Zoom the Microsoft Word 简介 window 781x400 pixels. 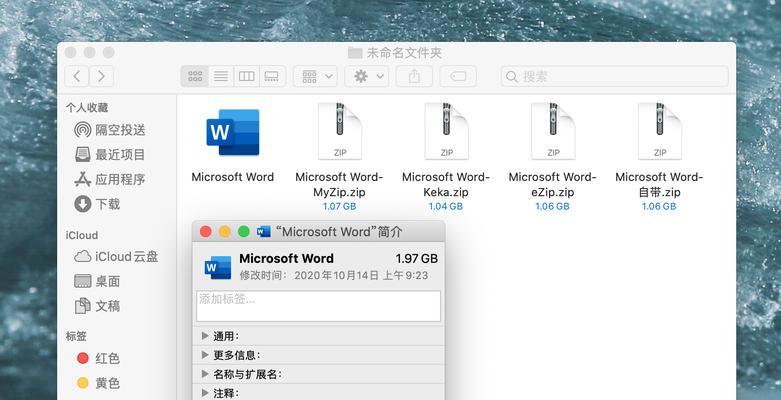tap(244, 232)
